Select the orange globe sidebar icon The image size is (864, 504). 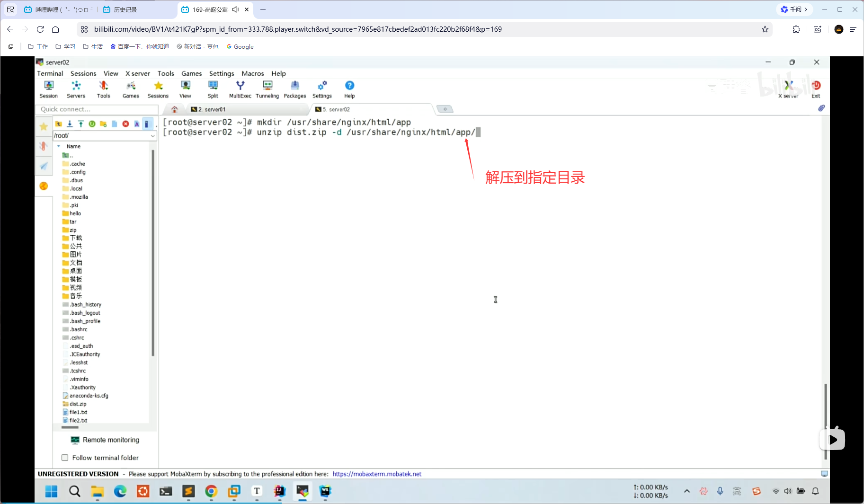pyautogui.click(x=44, y=186)
